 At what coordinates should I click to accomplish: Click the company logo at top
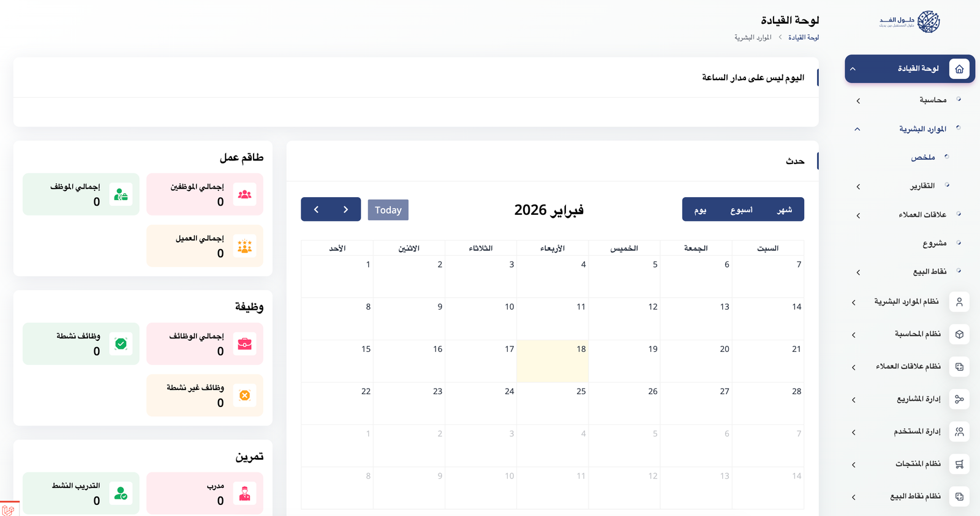click(x=910, y=22)
